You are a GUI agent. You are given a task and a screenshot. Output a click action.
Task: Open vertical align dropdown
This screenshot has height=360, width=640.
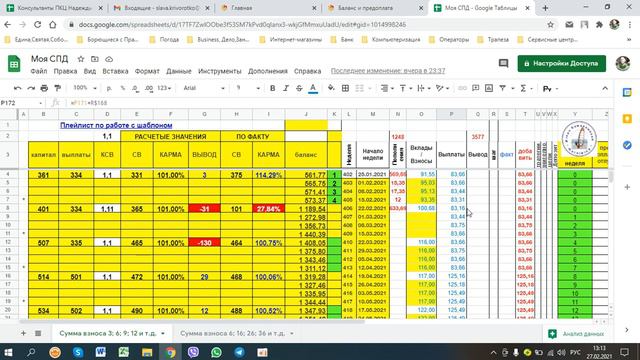pyautogui.click(x=405, y=88)
